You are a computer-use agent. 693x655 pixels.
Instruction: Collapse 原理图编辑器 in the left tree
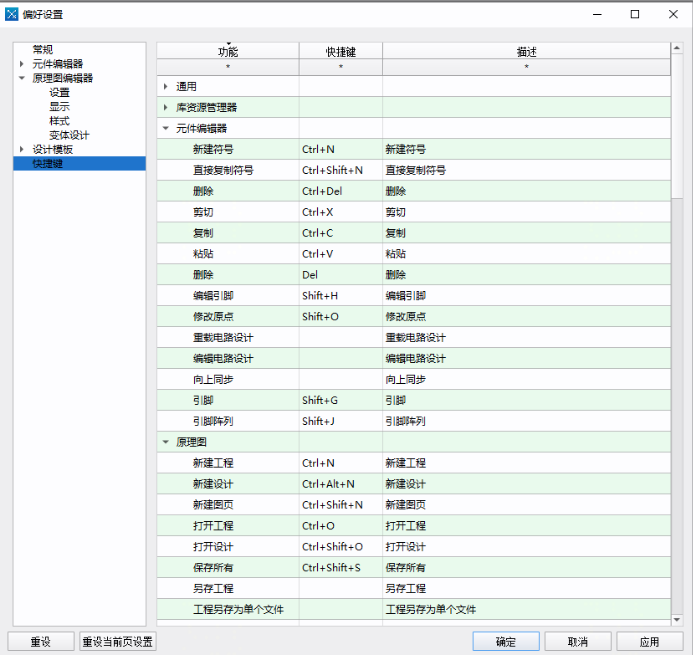[x=21, y=78]
